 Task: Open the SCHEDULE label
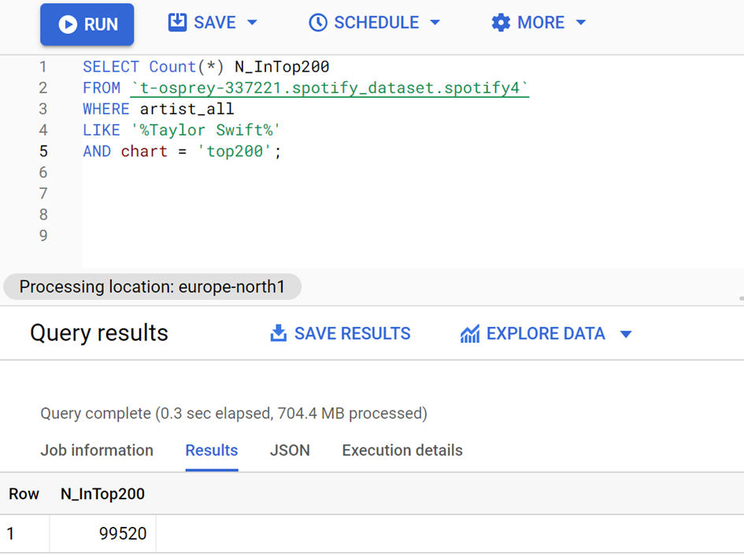pos(376,22)
